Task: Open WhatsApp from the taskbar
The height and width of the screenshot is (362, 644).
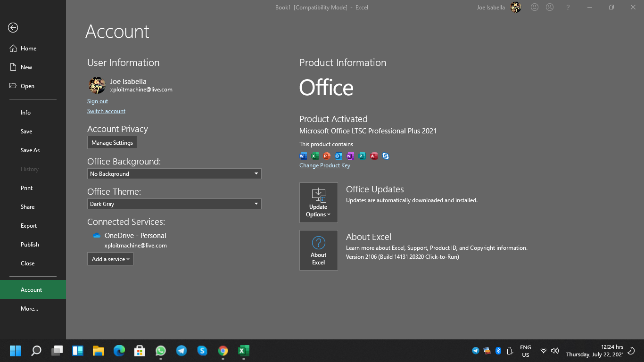Action: 161,351
